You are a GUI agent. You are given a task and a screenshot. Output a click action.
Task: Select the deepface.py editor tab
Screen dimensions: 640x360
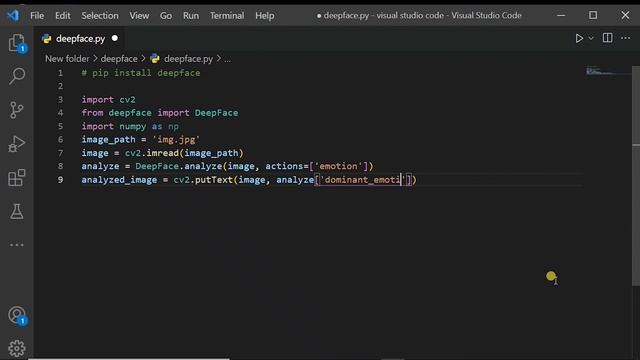tap(80, 39)
